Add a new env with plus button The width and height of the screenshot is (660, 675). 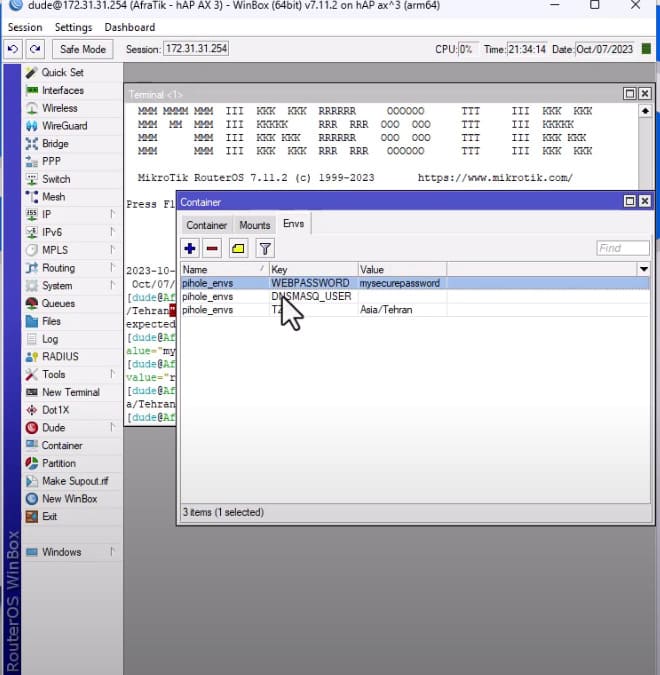click(190, 248)
